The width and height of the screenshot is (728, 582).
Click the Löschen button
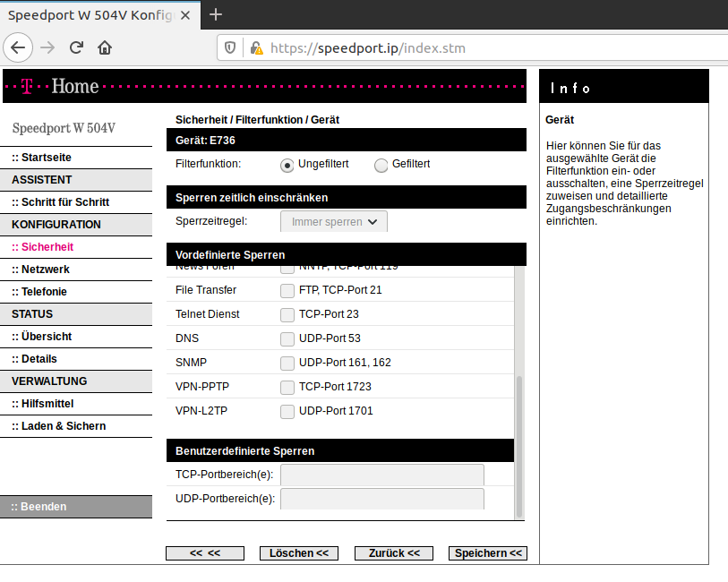tap(299, 553)
